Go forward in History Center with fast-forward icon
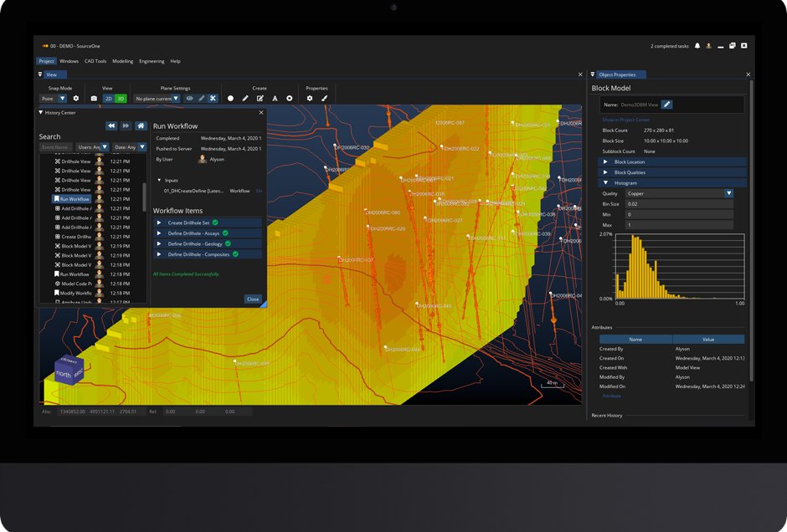Image resolution: width=787 pixels, height=532 pixels. [x=126, y=125]
